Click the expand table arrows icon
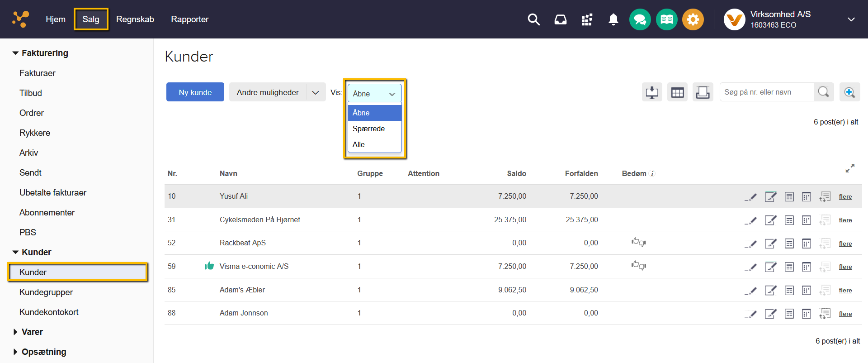The width and height of the screenshot is (868, 363). [x=850, y=168]
